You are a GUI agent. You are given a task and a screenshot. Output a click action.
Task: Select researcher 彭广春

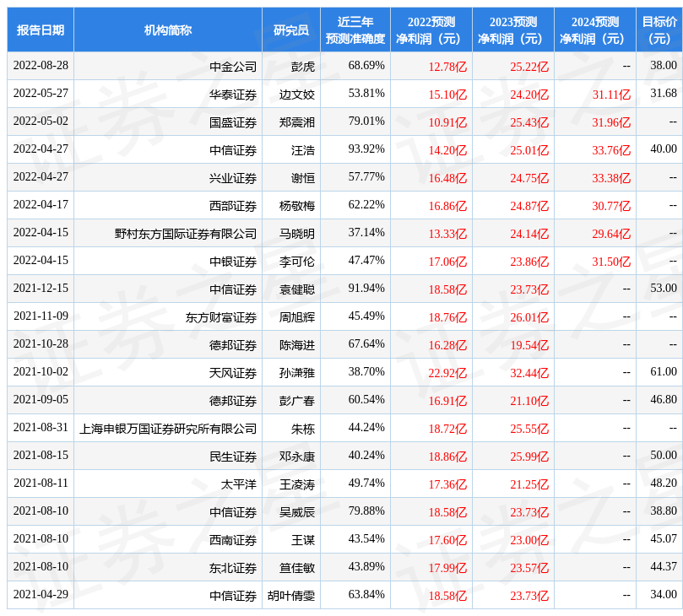click(x=297, y=401)
